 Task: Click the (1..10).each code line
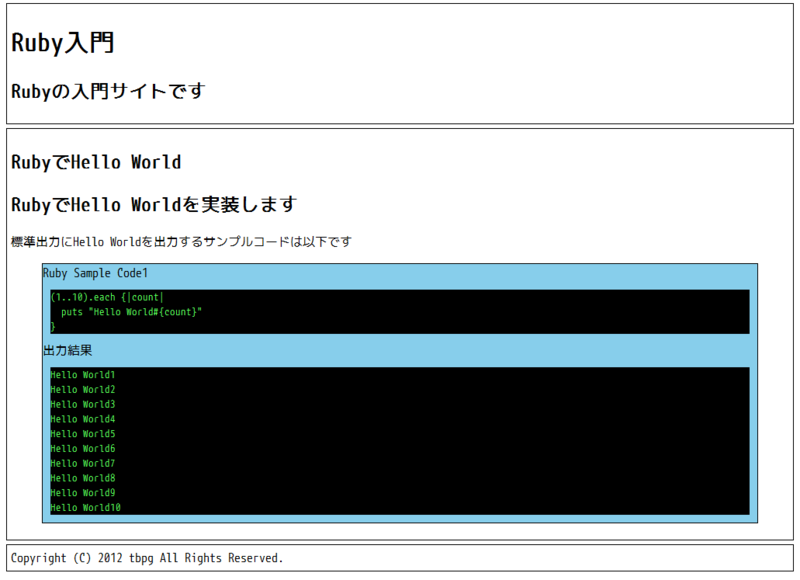coord(107,296)
